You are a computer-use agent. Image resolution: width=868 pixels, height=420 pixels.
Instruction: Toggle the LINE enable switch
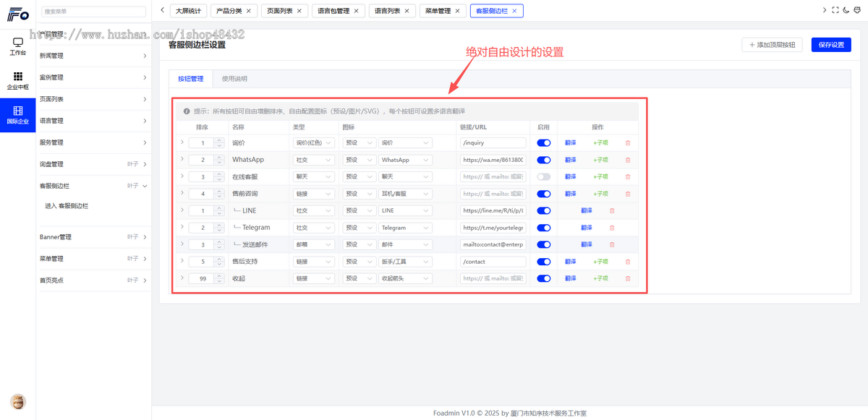(544, 210)
